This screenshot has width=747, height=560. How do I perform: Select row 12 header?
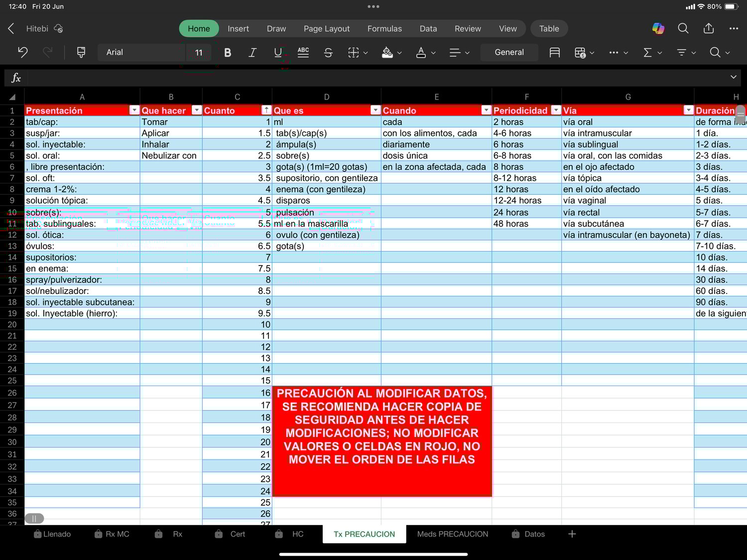click(12, 235)
